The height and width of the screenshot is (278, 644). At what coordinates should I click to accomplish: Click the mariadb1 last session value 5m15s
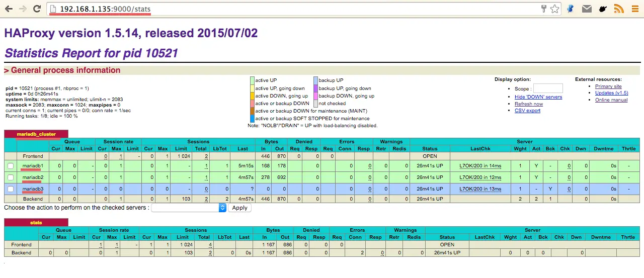[246, 165]
